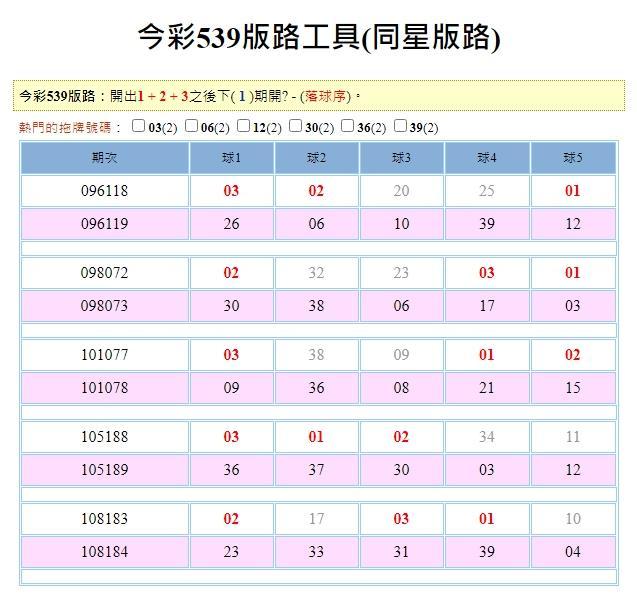This screenshot has width=637, height=596.
Task: Click ball5 value 12 in row 105189
Action: [x=573, y=470]
